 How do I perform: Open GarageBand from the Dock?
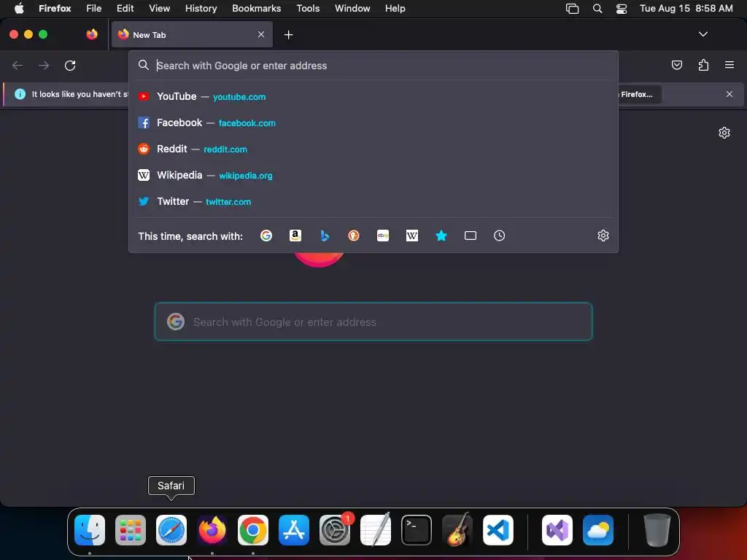[457, 530]
